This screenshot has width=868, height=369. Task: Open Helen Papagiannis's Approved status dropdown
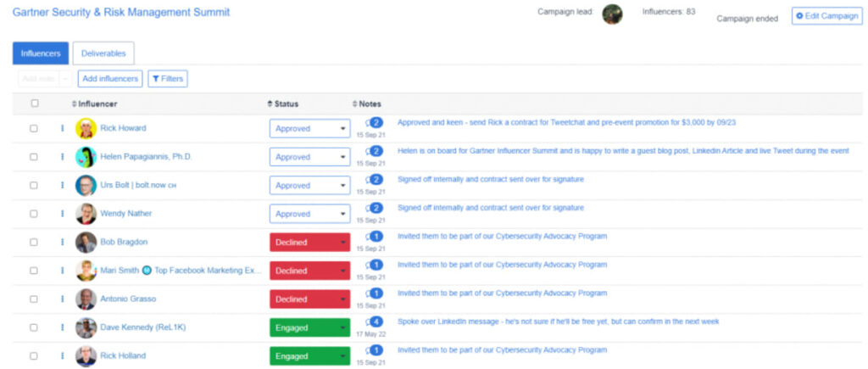click(x=310, y=157)
